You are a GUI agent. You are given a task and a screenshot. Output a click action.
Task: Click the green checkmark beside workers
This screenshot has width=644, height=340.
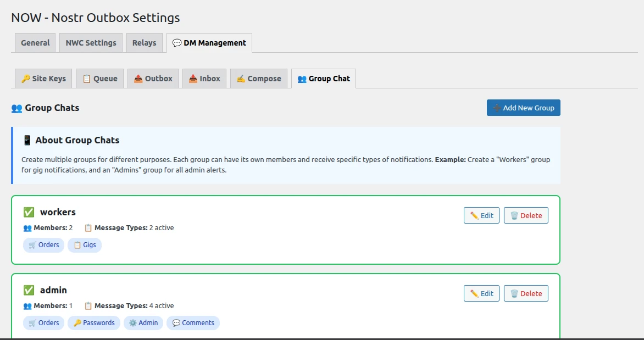coord(29,212)
